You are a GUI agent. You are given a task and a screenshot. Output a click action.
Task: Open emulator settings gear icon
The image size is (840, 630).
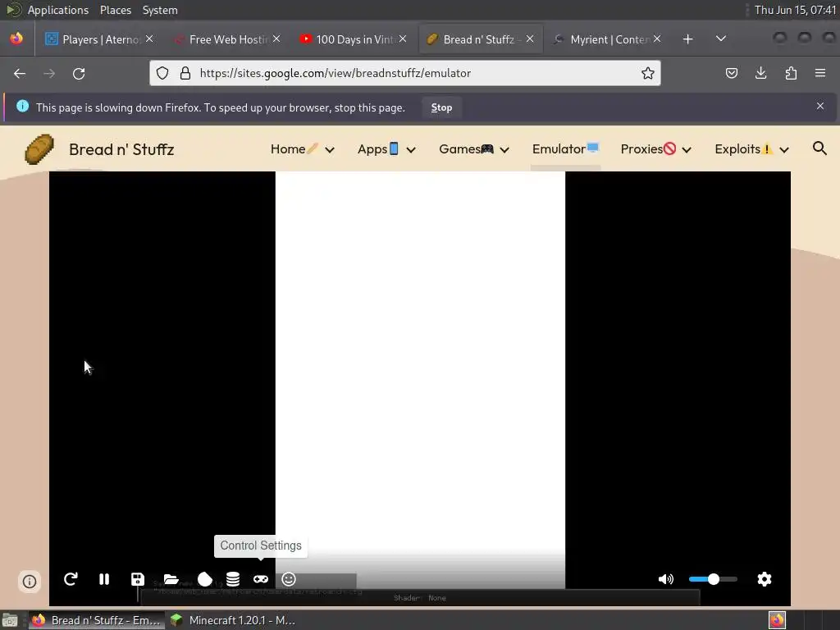tap(765, 579)
